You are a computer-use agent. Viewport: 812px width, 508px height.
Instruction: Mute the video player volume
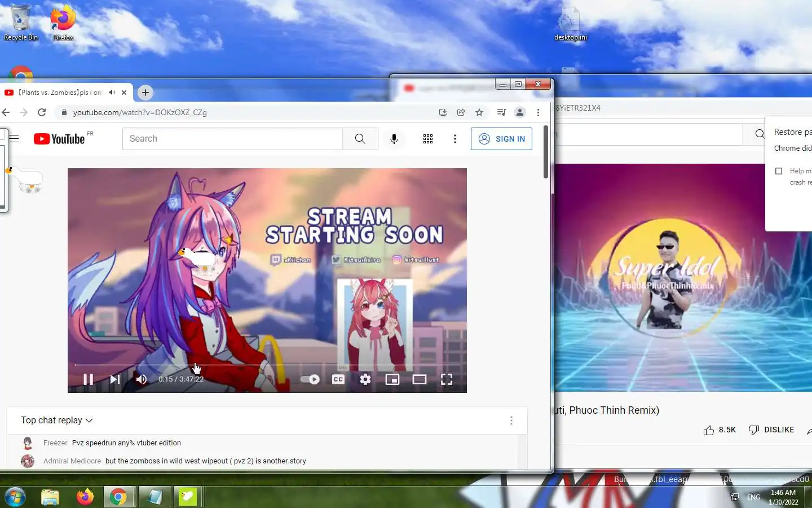pos(141,379)
